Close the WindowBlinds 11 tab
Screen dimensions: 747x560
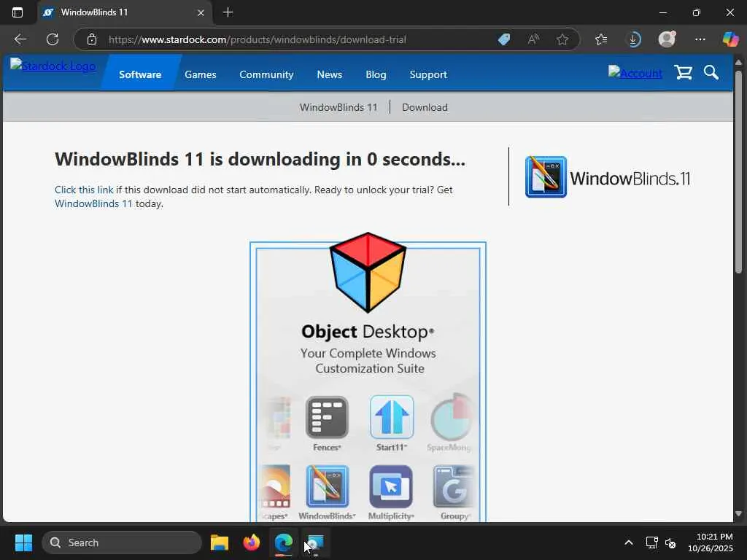point(201,13)
